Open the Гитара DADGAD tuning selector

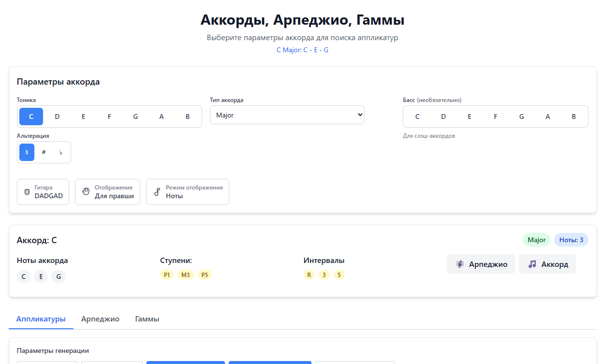43,192
